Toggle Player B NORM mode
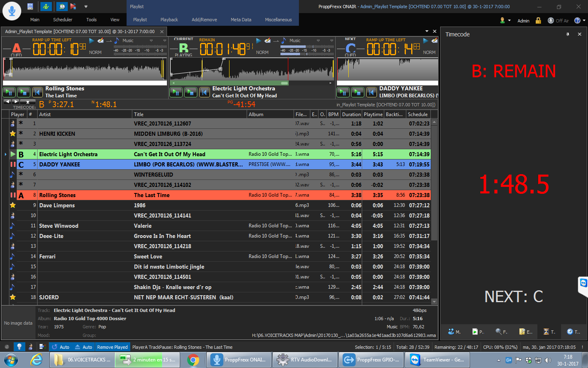This screenshot has width=588, height=368. coord(262,52)
